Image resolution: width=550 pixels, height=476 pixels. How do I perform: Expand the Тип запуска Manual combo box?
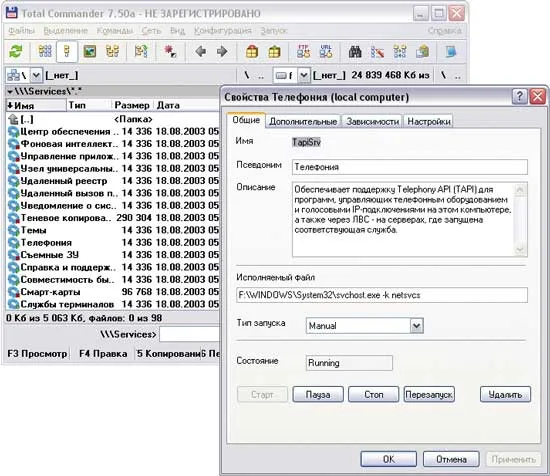tap(416, 326)
